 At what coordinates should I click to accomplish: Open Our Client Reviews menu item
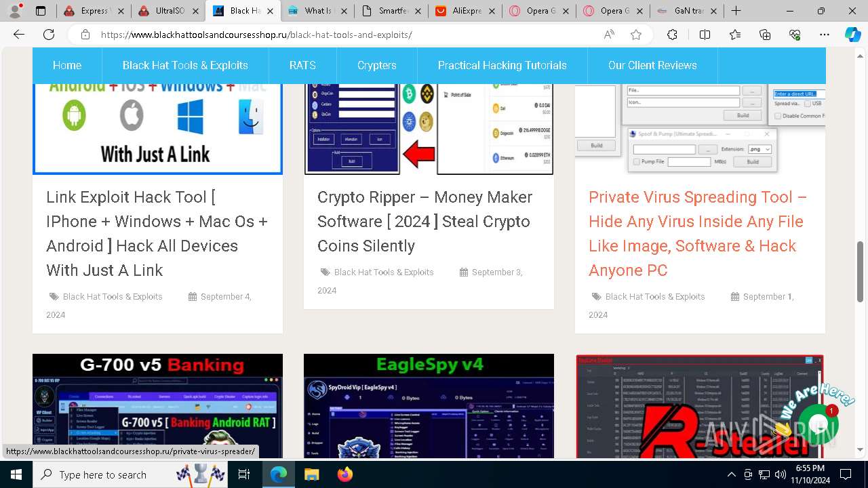652,65
